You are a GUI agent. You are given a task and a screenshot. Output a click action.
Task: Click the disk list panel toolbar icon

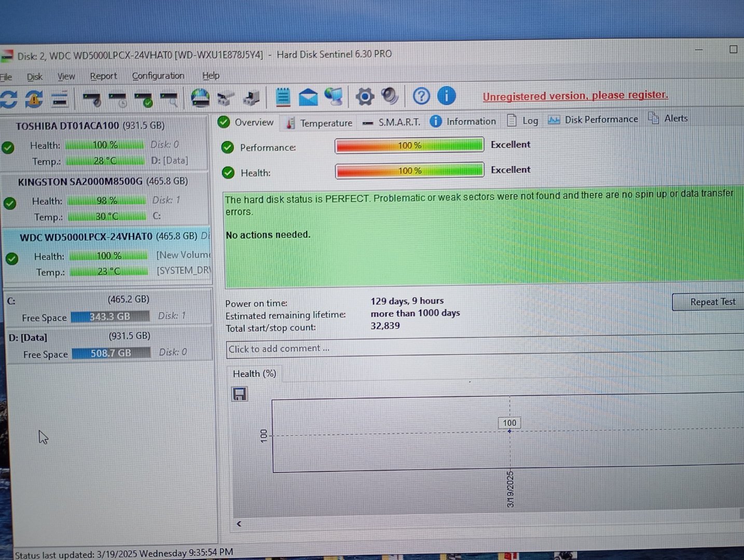coord(60,99)
